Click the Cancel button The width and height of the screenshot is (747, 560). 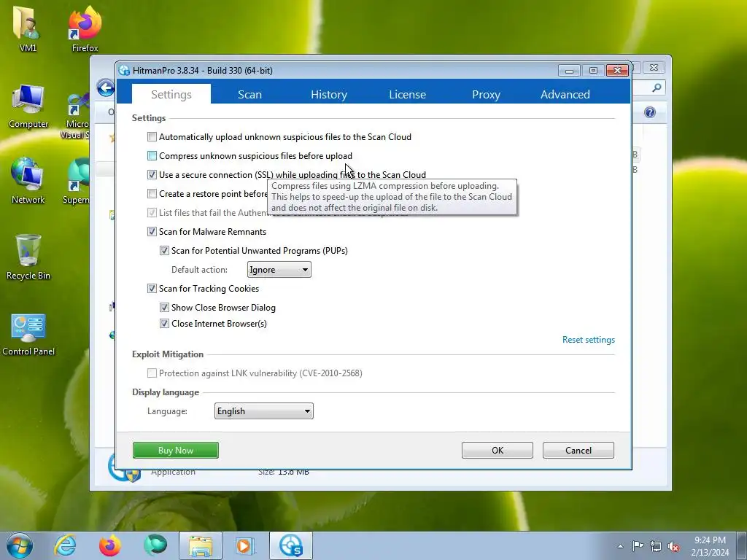tap(578, 451)
